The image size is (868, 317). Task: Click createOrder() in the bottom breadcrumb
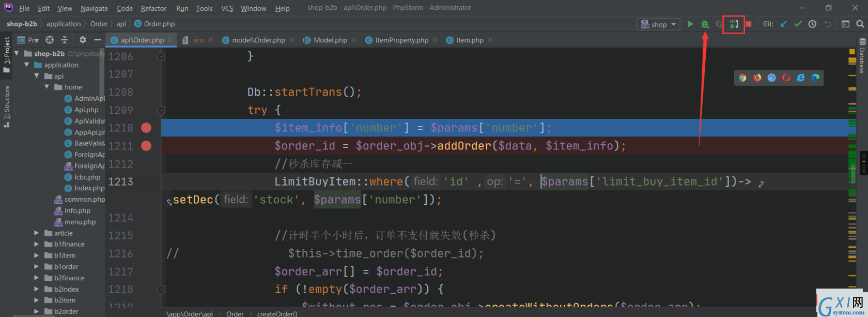[277, 313]
